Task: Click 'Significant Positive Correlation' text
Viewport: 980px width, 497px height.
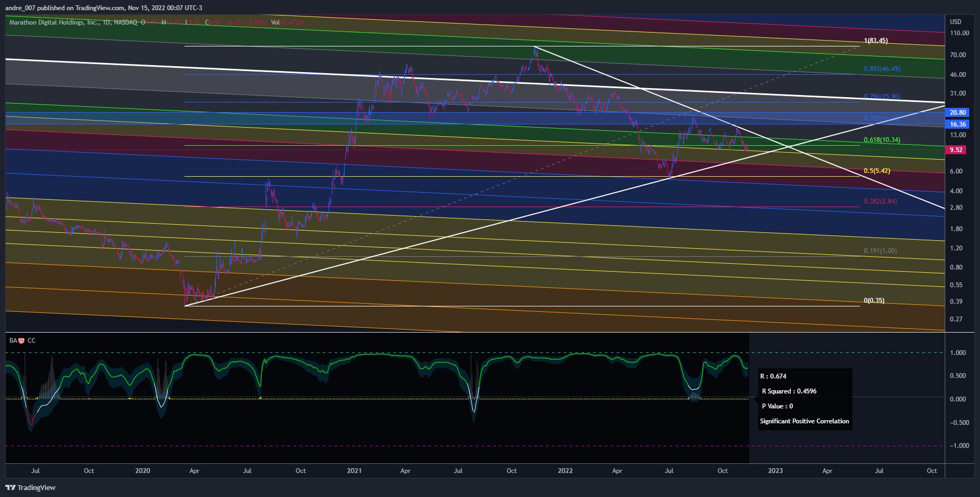Action: [x=804, y=421]
